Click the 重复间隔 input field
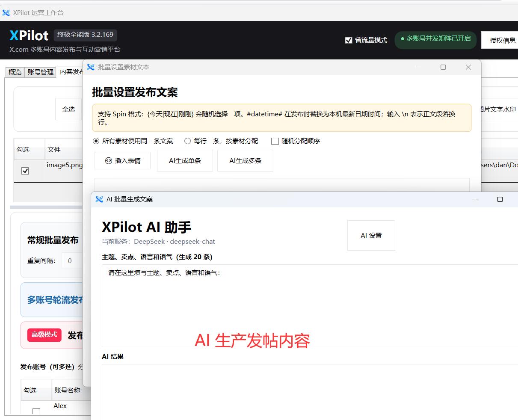518x420 pixels. (72, 260)
